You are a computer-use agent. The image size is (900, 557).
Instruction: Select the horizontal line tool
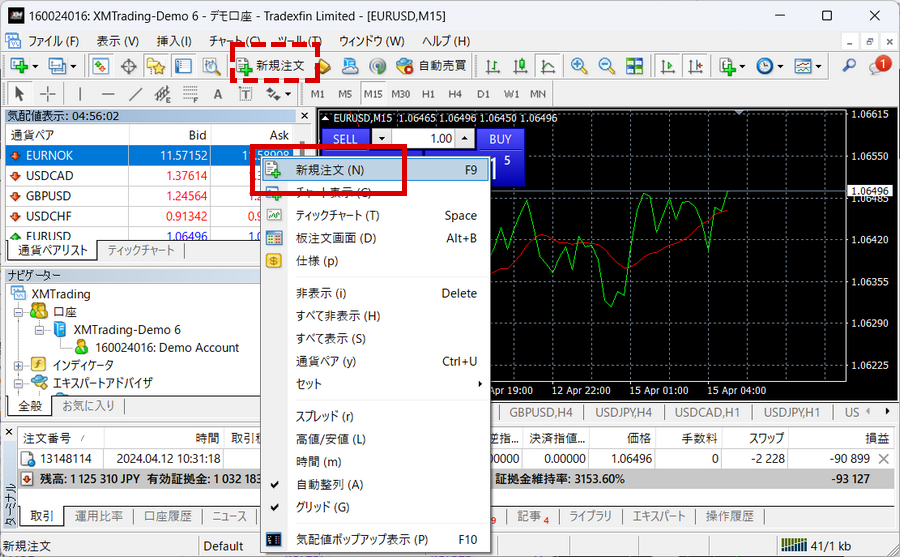coord(108,93)
